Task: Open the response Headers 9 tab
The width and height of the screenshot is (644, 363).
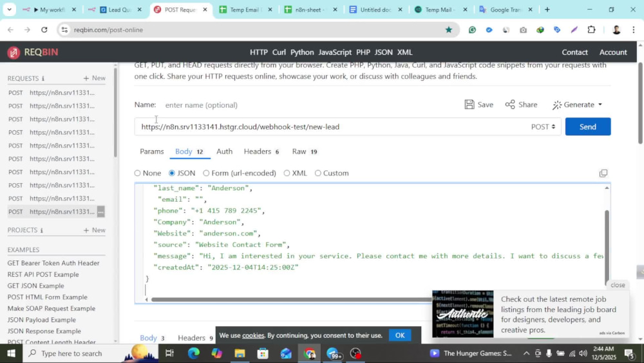Action: tap(196, 337)
